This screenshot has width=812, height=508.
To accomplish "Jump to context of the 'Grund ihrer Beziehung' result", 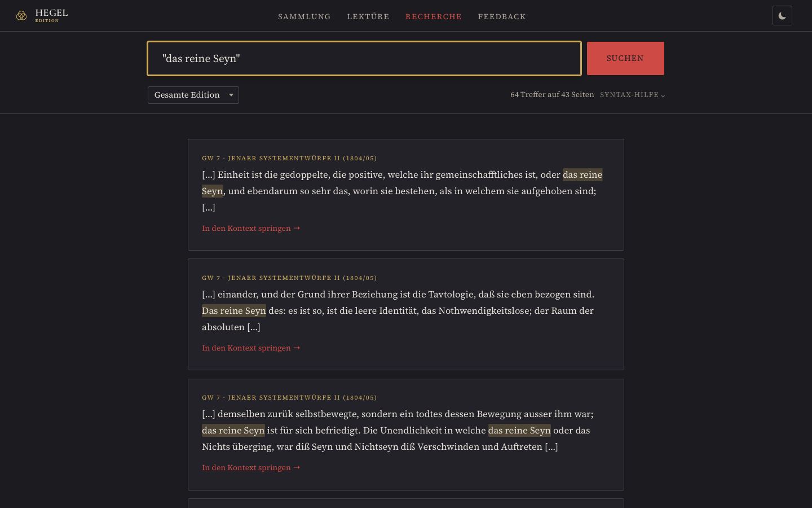I will pos(251,348).
